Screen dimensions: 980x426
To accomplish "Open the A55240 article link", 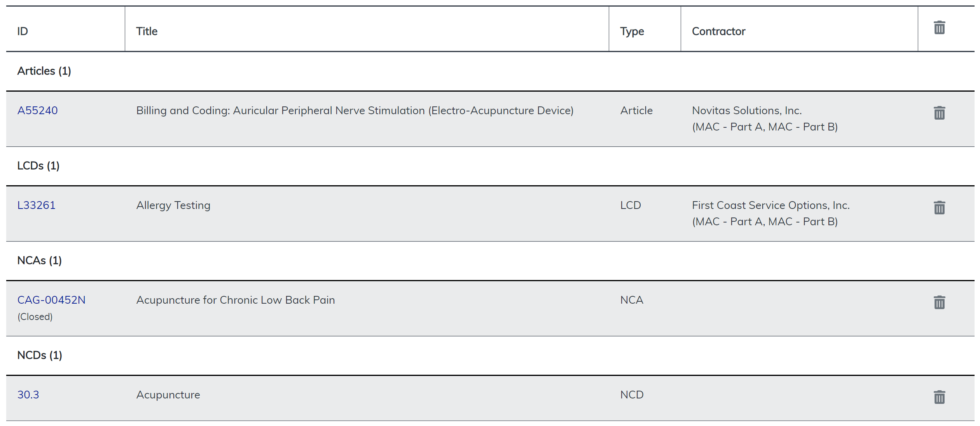I will pyautogui.click(x=37, y=111).
